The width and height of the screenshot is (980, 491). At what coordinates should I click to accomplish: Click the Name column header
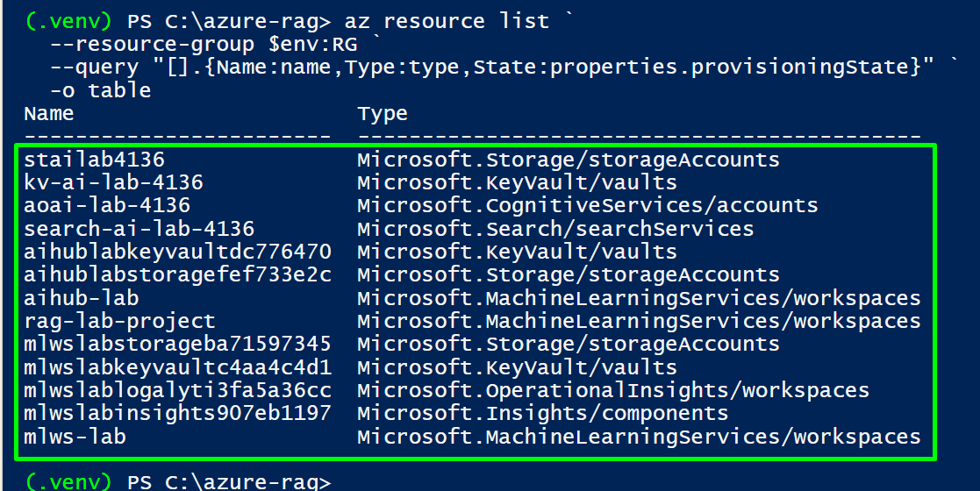(49, 114)
